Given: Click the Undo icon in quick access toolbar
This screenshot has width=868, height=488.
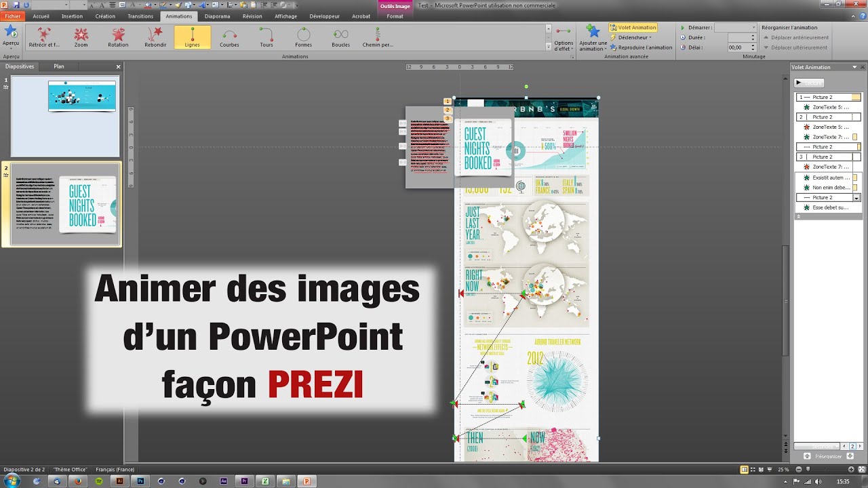Looking at the screenshot, I should click(26, 5).
